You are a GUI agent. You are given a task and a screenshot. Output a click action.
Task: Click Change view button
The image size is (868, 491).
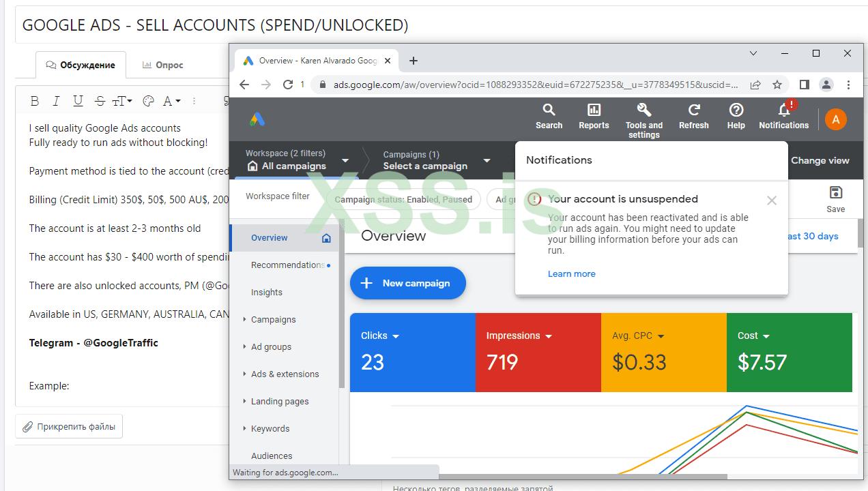pos(820,160)
